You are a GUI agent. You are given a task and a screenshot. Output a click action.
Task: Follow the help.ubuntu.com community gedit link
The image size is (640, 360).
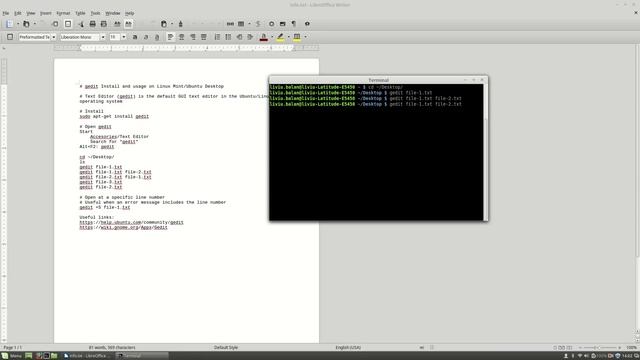131,222
